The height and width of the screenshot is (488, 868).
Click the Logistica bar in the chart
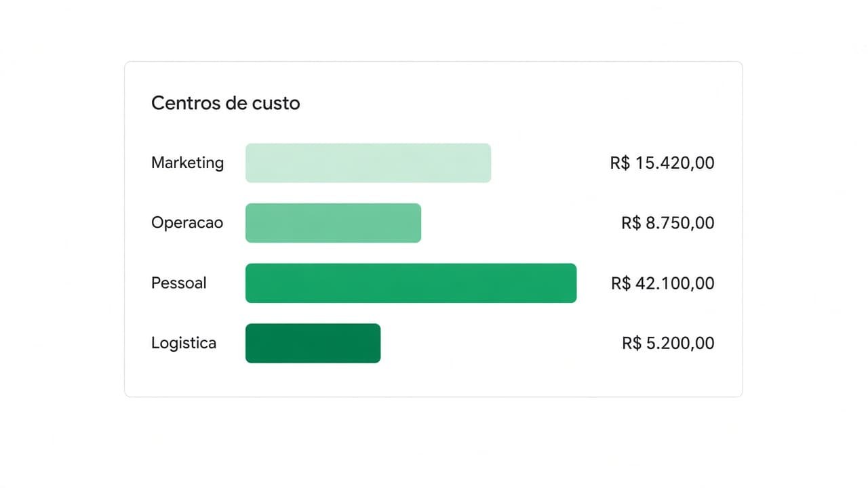click(313, 343)
